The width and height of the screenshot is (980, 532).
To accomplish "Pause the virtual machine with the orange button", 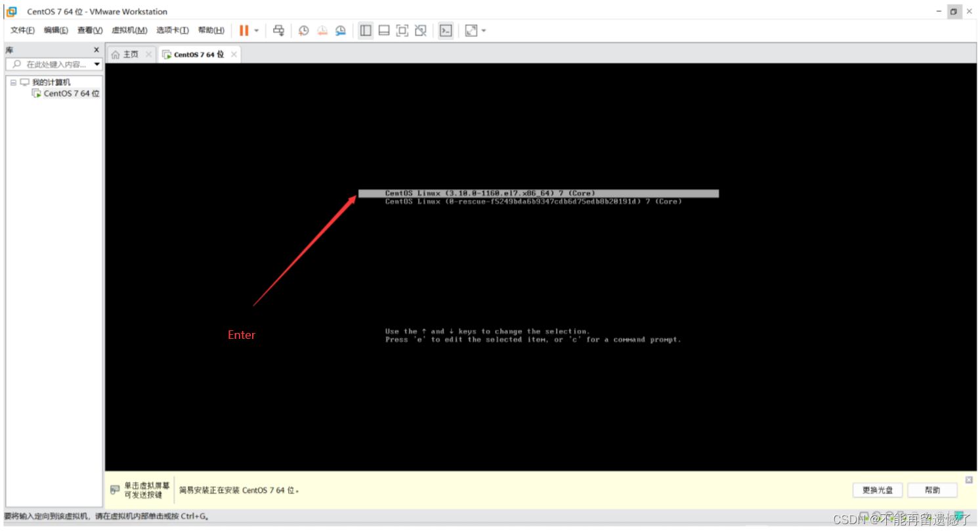I will (244, 30).
